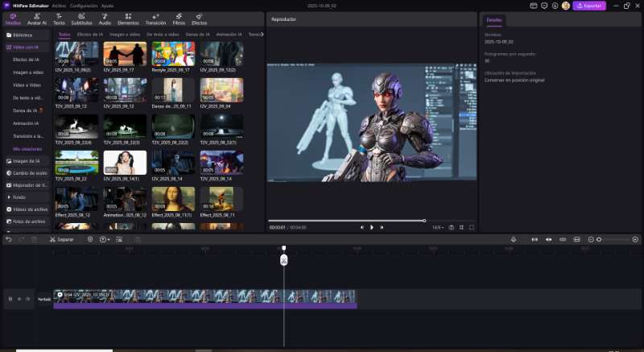The image size is (644, 352).
Task: Open the 16:9 aspect ratio dropdown
Action: 438,227
